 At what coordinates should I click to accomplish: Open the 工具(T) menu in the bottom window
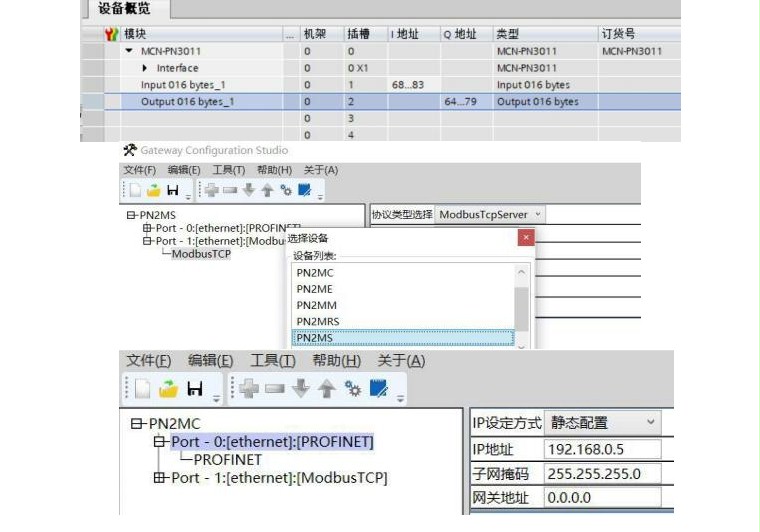click(272, 361)
